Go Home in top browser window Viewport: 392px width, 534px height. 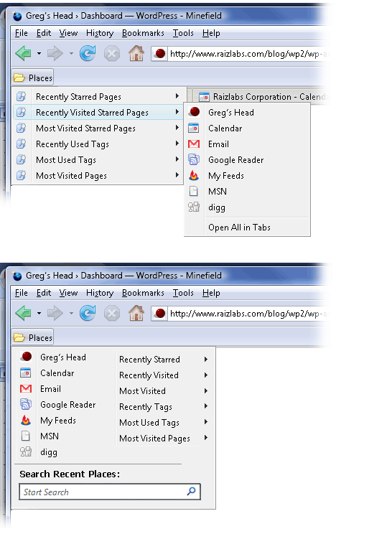coord(136,53)
